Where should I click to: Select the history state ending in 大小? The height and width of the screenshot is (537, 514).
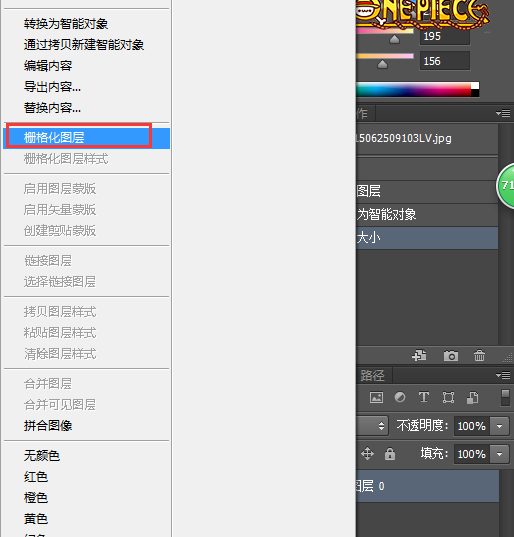(x=427, y=238)
